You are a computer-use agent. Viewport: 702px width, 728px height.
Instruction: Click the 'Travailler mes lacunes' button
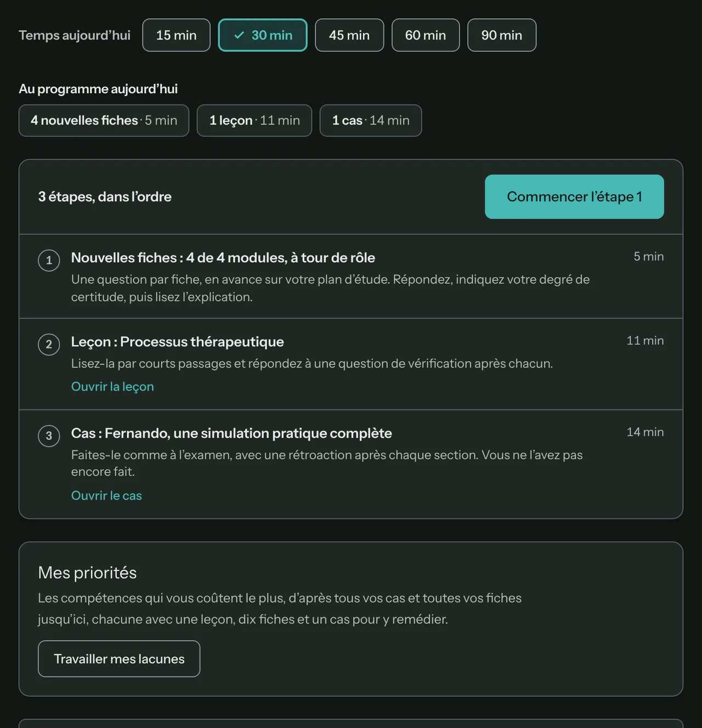coord(119,659)
